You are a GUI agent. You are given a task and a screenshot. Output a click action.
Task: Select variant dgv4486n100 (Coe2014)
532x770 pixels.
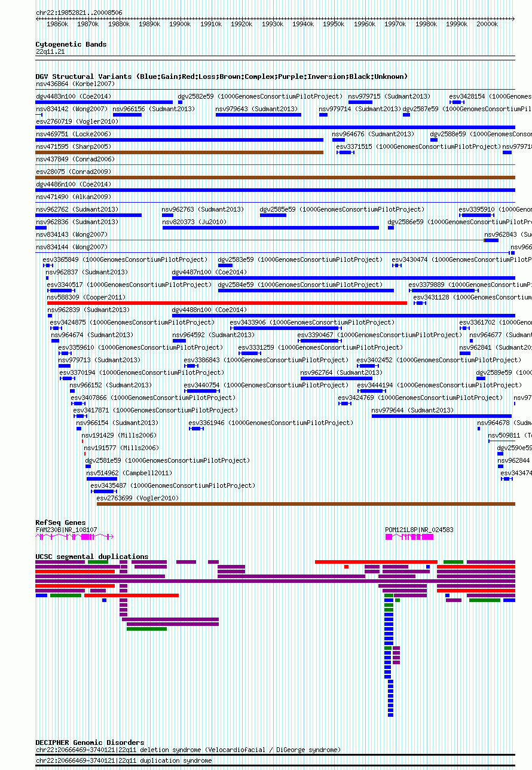coord(74,184)
